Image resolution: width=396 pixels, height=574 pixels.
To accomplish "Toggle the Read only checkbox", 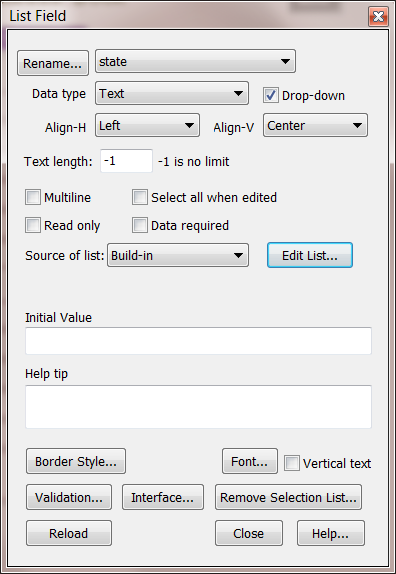I will [33, 225].
